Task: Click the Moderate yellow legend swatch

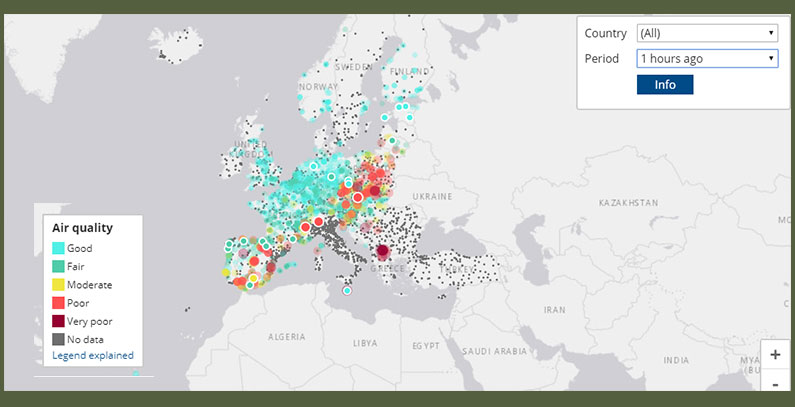Action: tap(59, 284)
